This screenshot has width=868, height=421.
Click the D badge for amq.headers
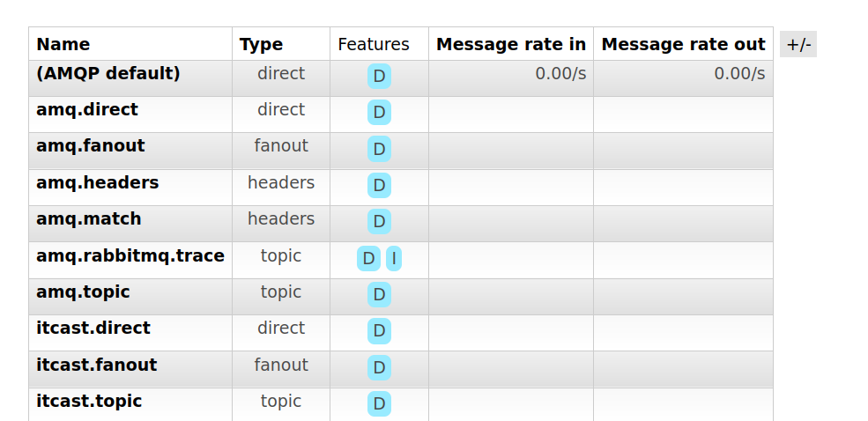click(x=379, y=186)
